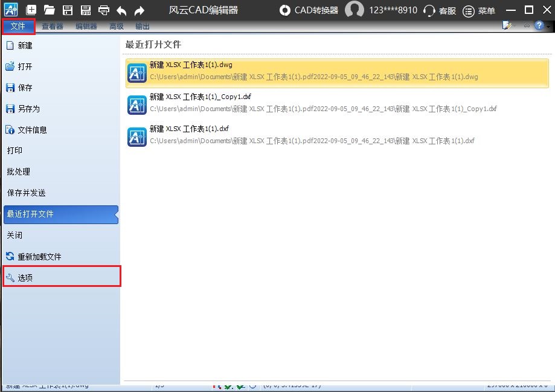This screenshot has height=392, width=555.
Task: Click the redo arrow icon
Action: pyautogui.click(x=140, y=10)
